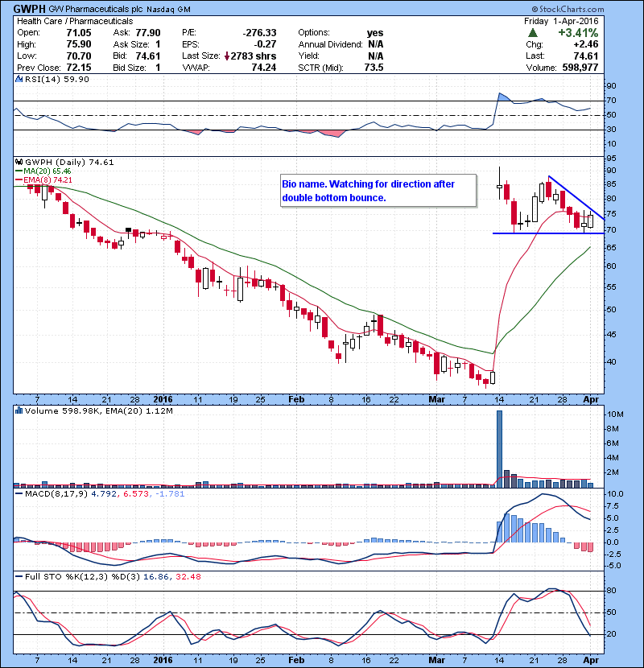Click the RSI(14) indicator icon

(19, 79)
